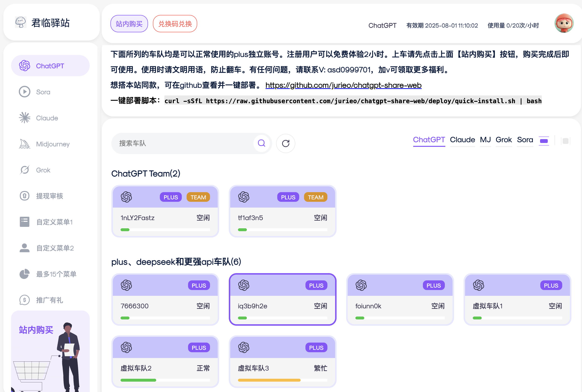Switch to vertical column layout view
The width and height of the screenshot is (582, 392).
(565, 141)
